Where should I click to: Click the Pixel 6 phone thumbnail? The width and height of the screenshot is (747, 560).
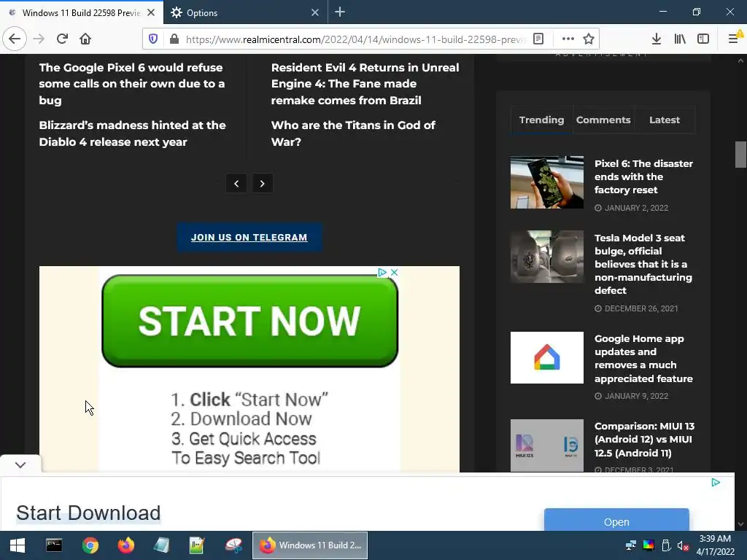547,182
